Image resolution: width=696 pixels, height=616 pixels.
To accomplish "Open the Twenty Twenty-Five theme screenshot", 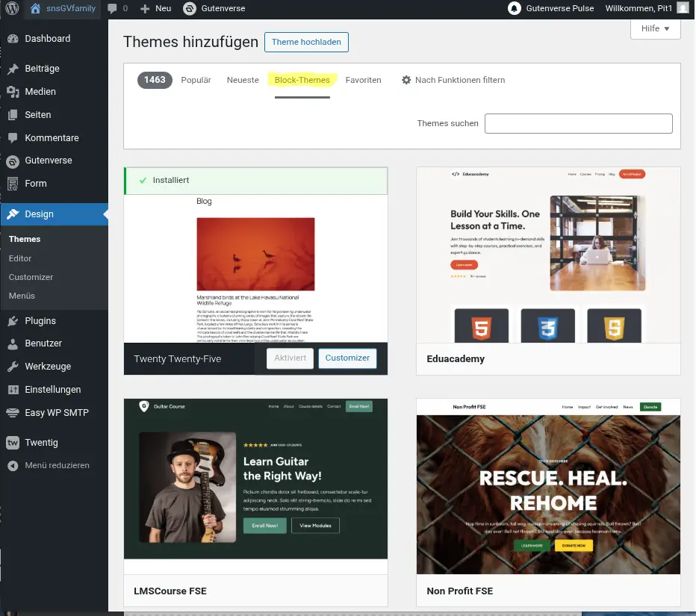I will [x=255, y=269].
